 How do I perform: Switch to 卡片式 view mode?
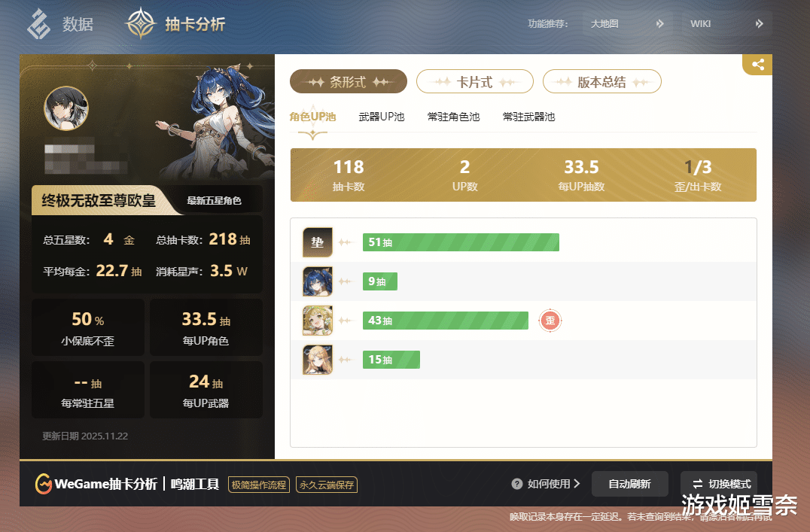click(x=475, y=81)
